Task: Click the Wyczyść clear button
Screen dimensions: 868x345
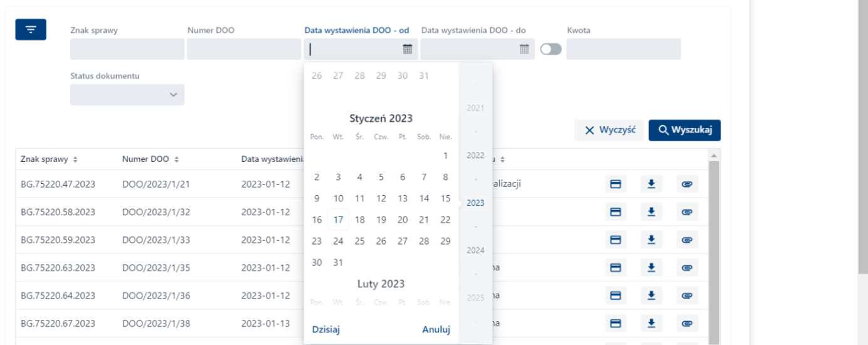Action: [608, 130]
